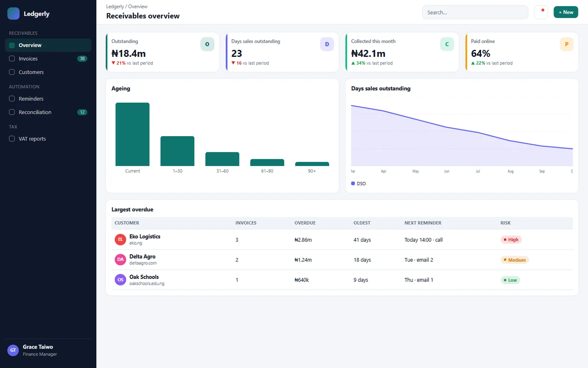588x368 pixels.
Task: Click the Outstanding card's O icon
Action: (x=207, y=44)
